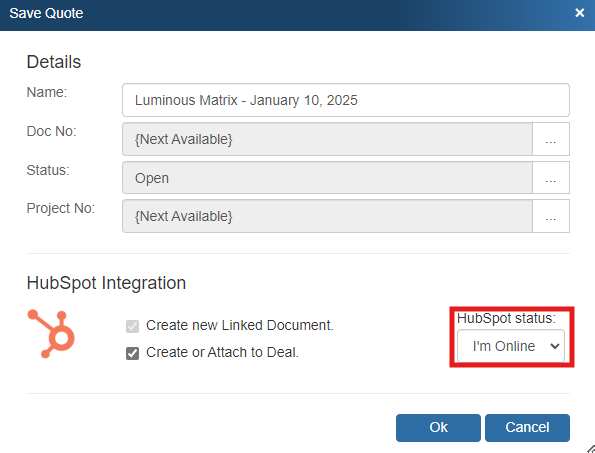Confirm saving with the Ok button
This screenshot has height=453, width=595.
[x=438, y=428]
